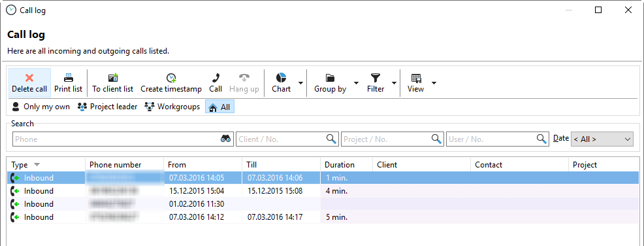Viewport: 644px width, 246px height.
Task: Sort by Duration column header
Action: 347,165
